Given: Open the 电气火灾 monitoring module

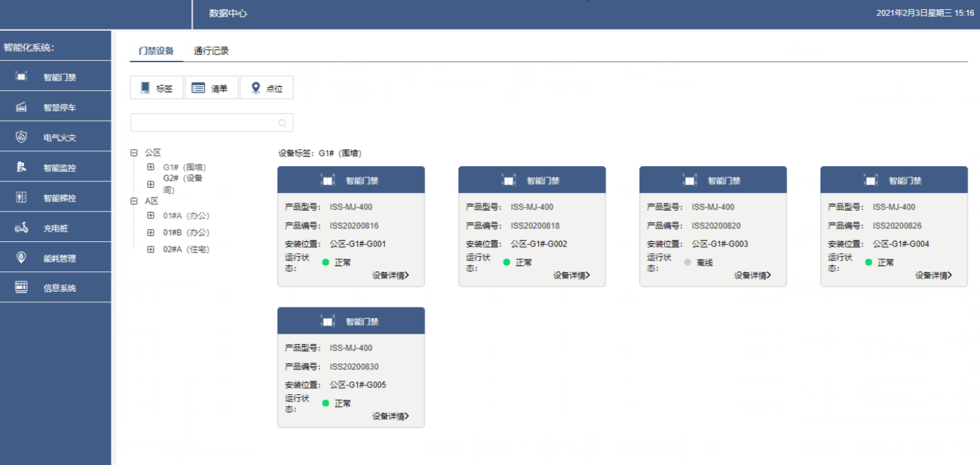Looking at the screenshot, I should [56, 136].
